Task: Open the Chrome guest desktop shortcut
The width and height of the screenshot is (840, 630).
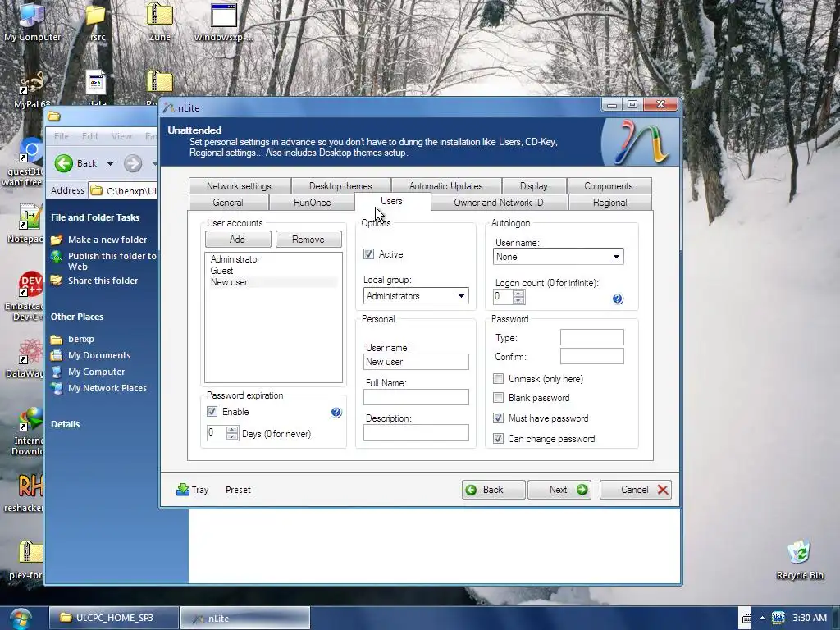Action: coord(31,152)
